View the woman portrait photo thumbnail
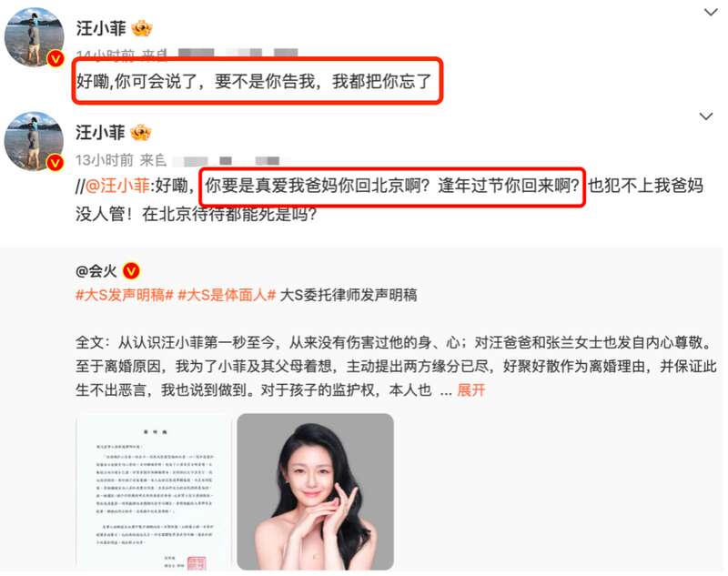Viewport: 728px width, 576px height. pyautogui.click(x=315, y=491)
